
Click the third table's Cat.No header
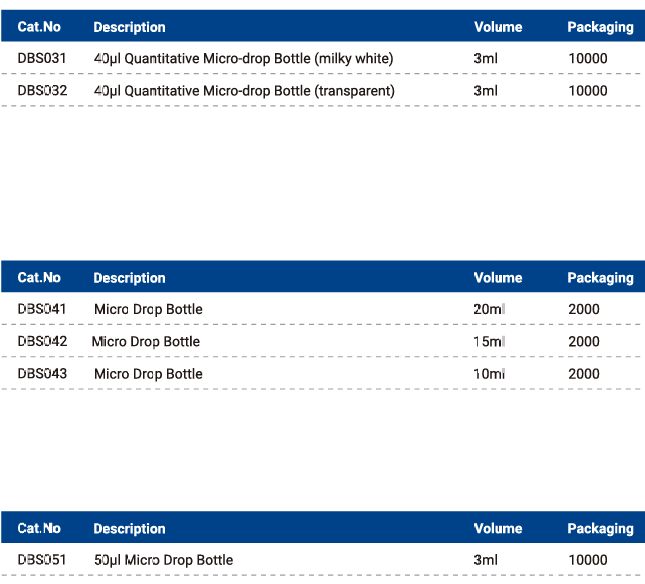tap(39, 528)
